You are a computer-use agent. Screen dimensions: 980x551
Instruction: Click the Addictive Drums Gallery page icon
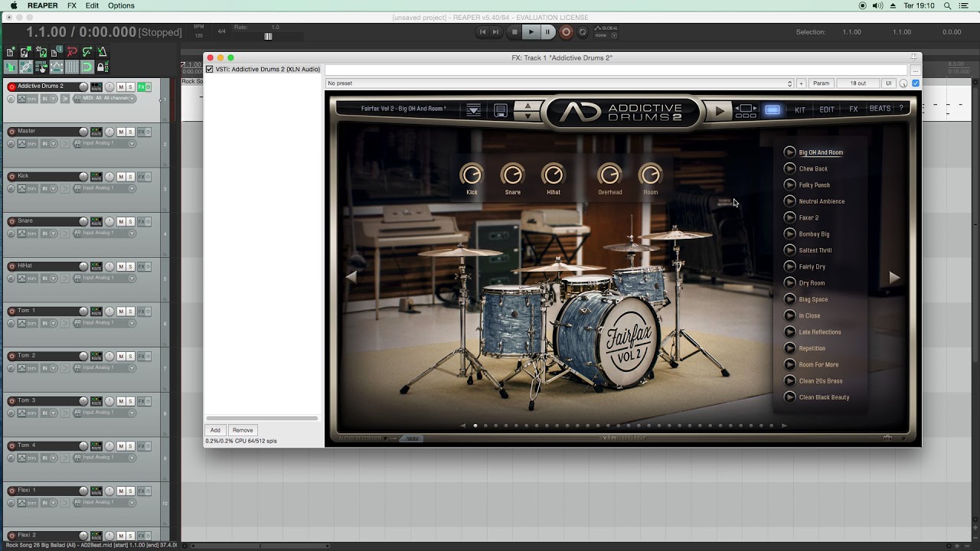coord(773,110)
